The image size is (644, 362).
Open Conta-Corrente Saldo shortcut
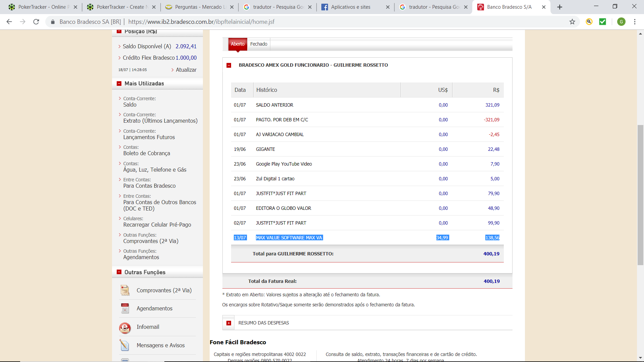(130, 105)
